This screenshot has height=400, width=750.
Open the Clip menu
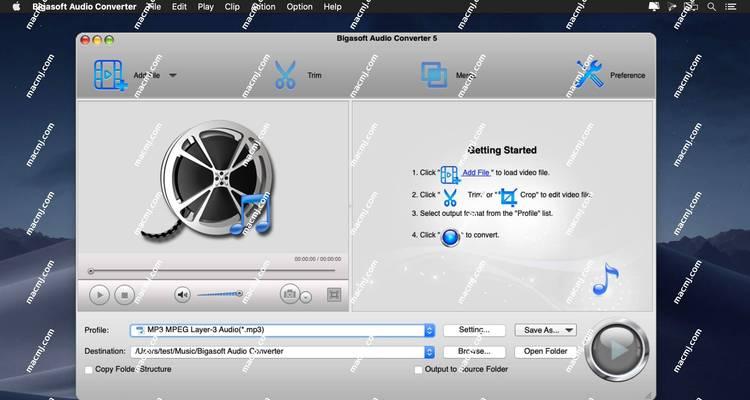[232, 7]
